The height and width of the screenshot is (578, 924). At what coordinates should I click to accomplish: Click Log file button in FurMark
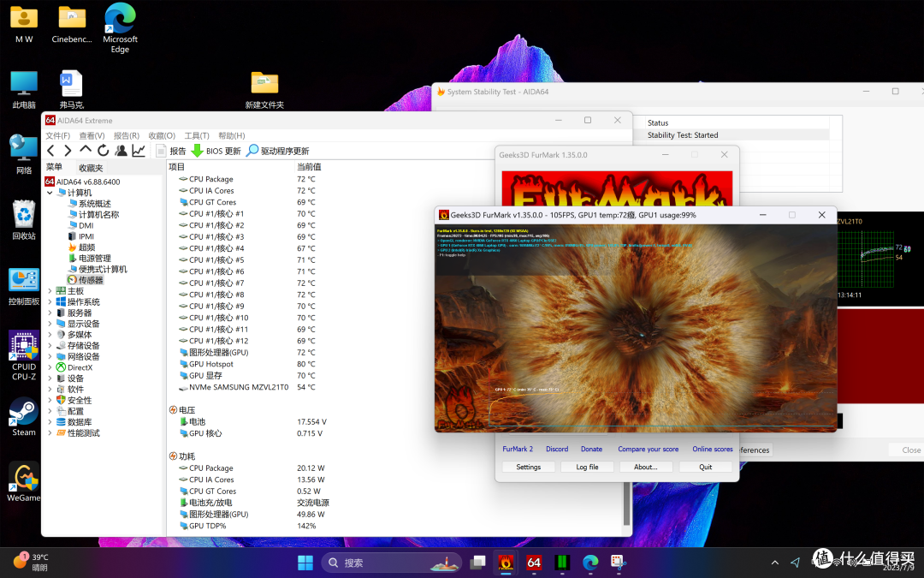(587, 467)
